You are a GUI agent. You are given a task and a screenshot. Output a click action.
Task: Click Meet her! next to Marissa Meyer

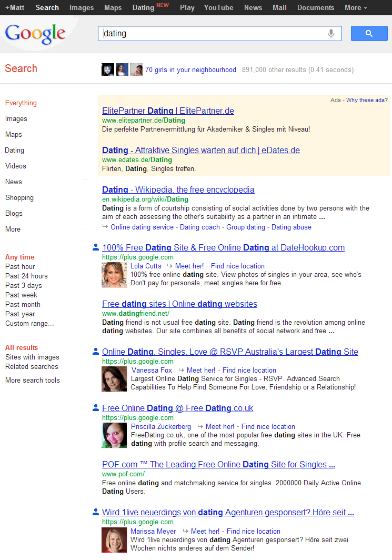[x=205, y=532]
